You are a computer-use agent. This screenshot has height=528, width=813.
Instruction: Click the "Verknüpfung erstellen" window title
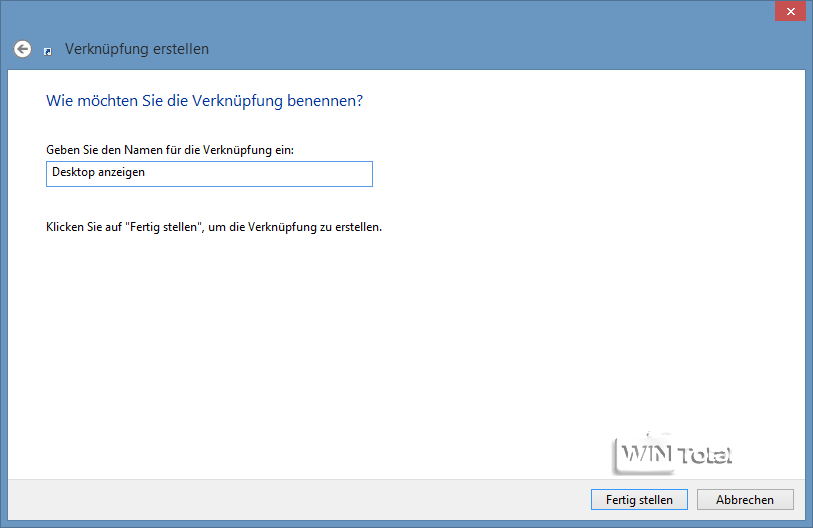pos(137,49)
